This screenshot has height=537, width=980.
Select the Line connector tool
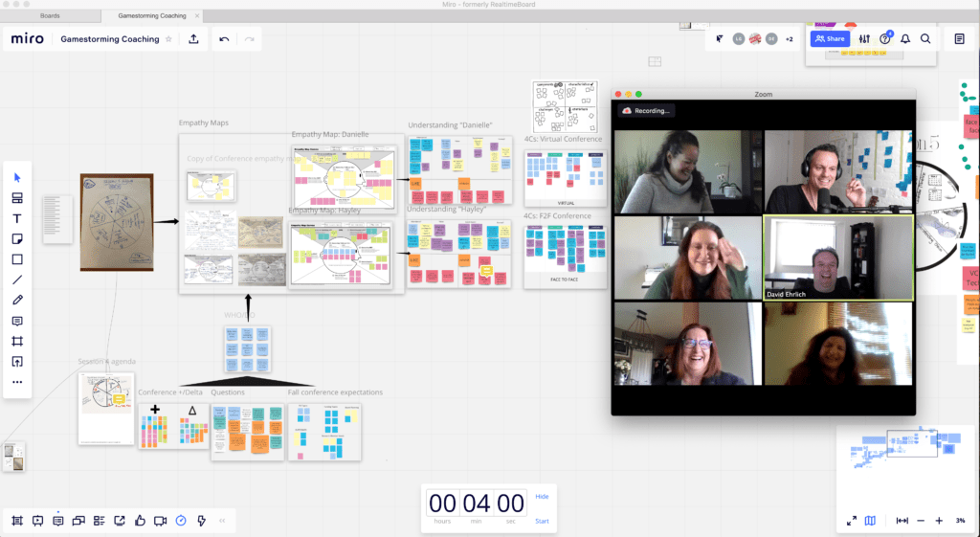pos(17,280)
